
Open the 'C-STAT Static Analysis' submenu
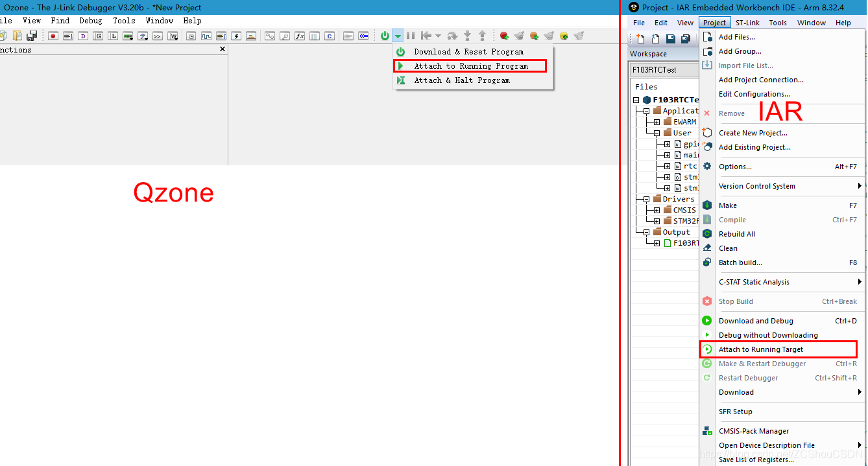[x=782, y=282]
